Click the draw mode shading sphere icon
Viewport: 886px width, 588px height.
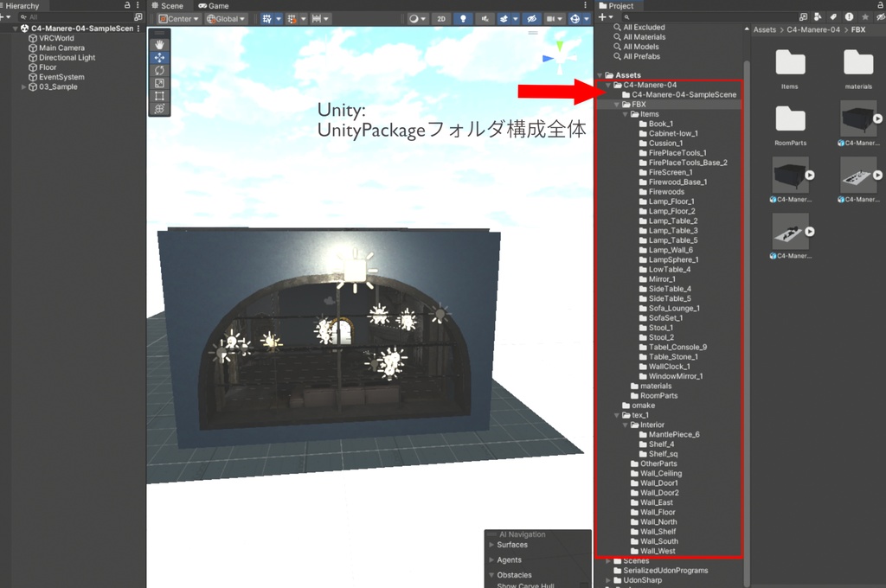coord(414,19)
